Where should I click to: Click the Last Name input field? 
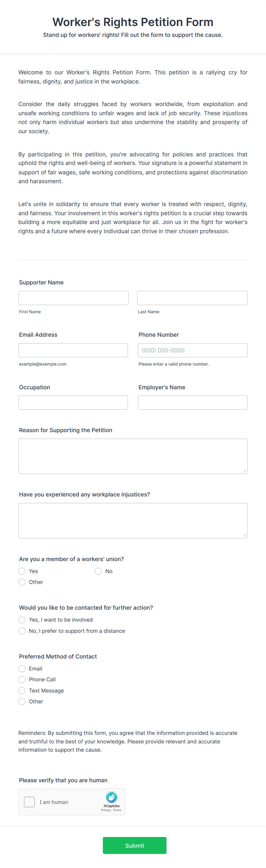click(192, 298)
